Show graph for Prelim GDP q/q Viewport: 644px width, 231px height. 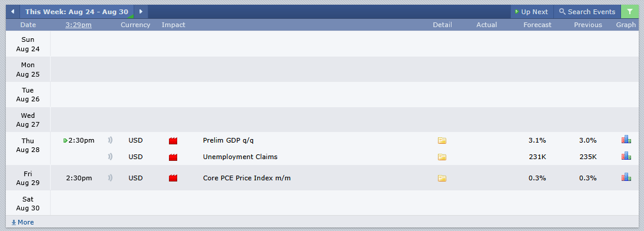[x=626, y=140]
